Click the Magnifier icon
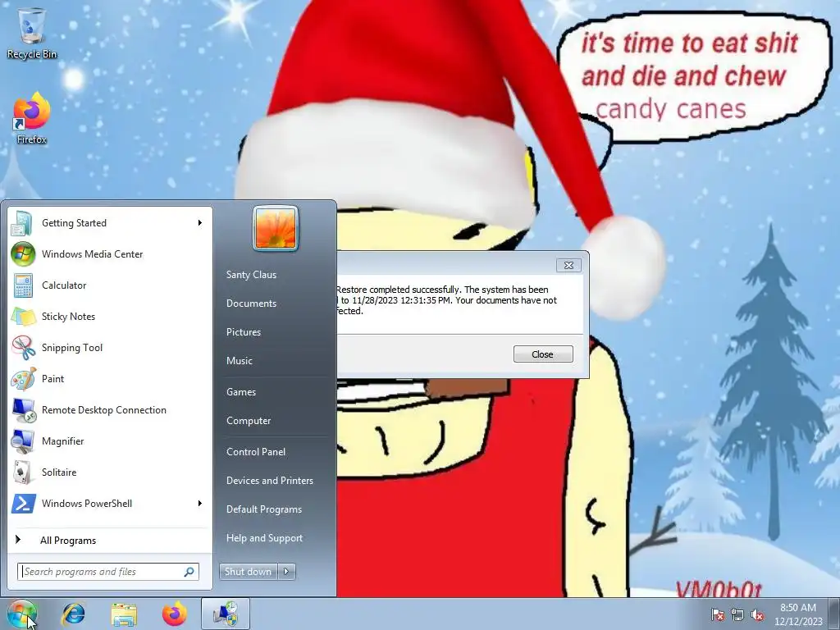 pos(22,441)
